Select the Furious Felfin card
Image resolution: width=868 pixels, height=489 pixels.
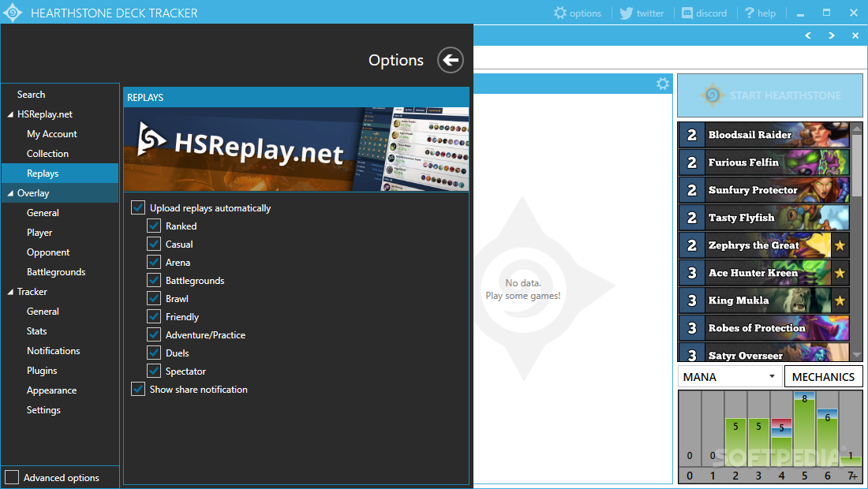[764, 162]
